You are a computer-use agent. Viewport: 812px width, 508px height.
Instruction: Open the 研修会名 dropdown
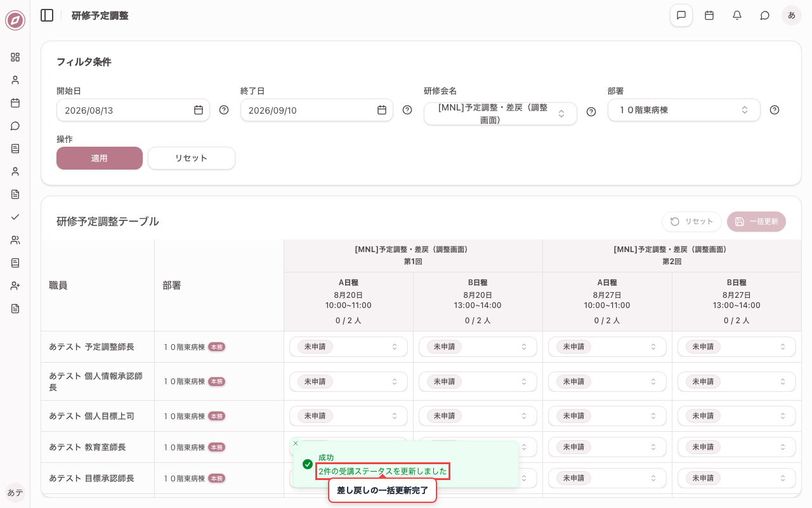pos(501,114)
